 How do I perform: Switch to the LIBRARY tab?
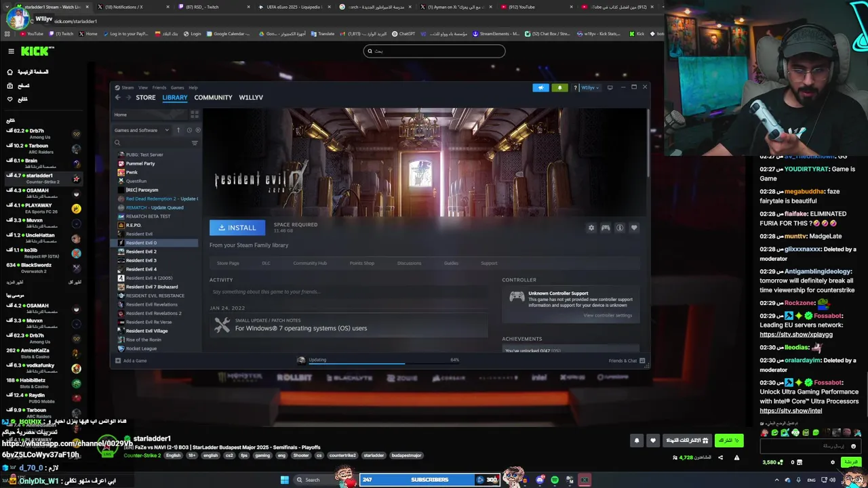(x=175, y=98)
